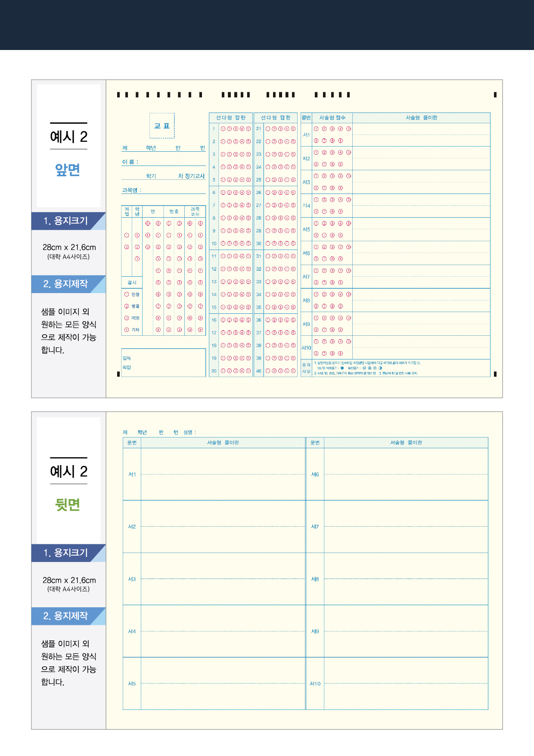Screen dimensions: 534x756
Task: Click the "과목명 :" subject line
Action: pos(164,190)
